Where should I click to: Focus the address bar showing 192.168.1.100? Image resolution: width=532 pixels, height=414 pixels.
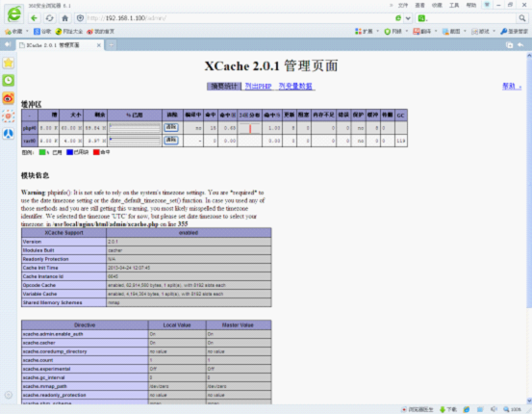point(238,18)
